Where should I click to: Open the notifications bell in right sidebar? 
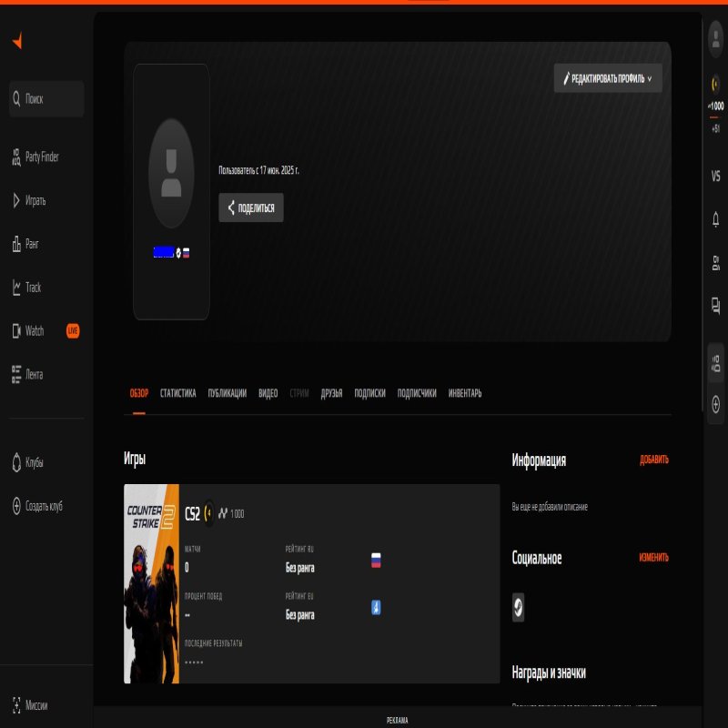point(715,219)
